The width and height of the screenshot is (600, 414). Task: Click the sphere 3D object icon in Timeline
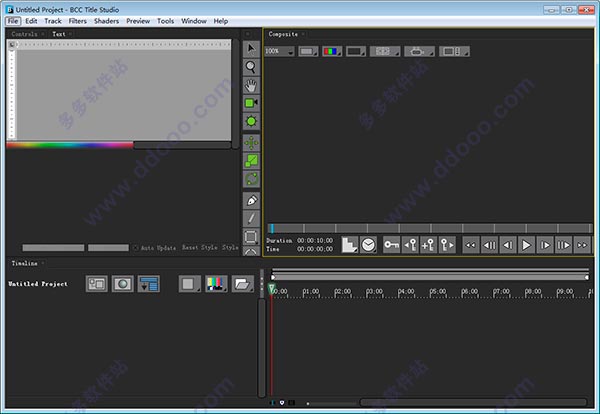122,284
